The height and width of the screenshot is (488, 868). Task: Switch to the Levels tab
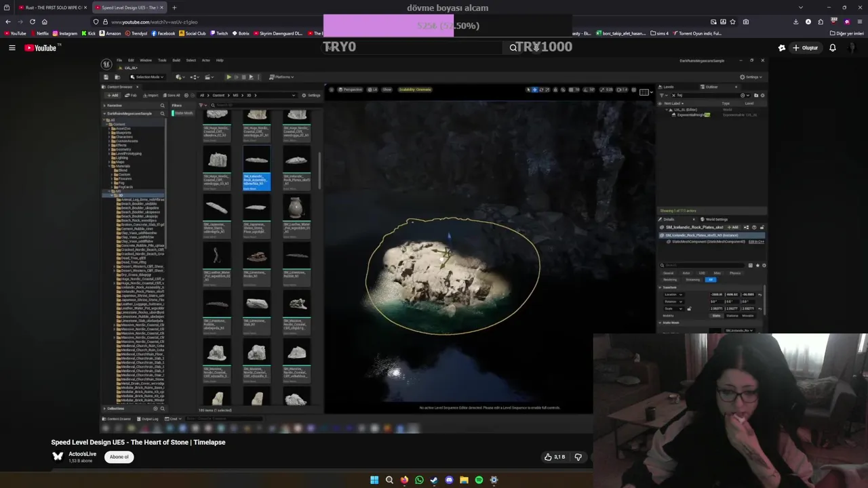[666, 87]
